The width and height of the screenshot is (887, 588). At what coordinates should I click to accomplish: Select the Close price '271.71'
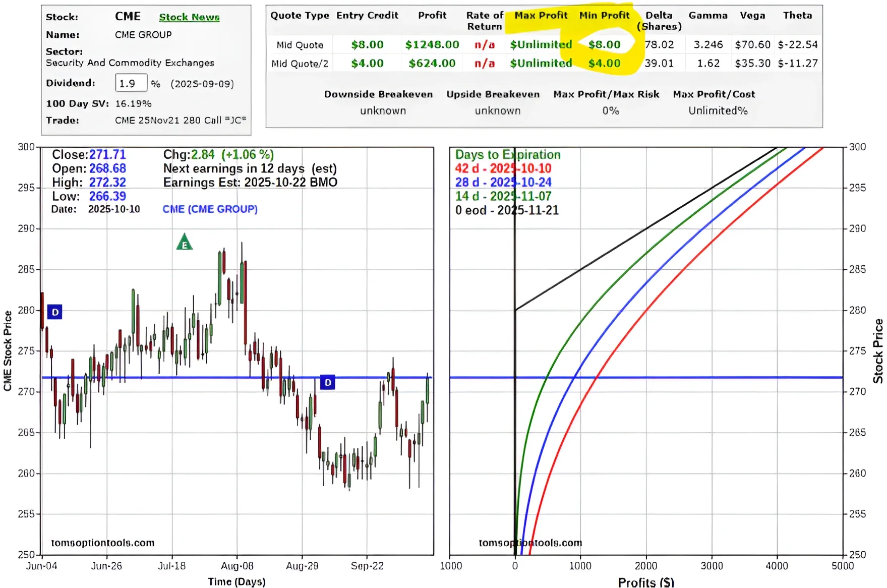click(x=107, y=155)
